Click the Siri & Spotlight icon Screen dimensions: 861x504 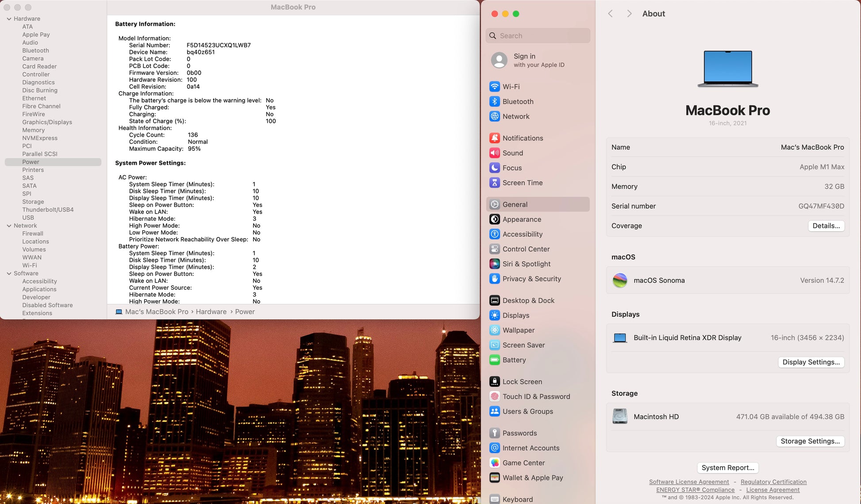click(x=495, y=264)
